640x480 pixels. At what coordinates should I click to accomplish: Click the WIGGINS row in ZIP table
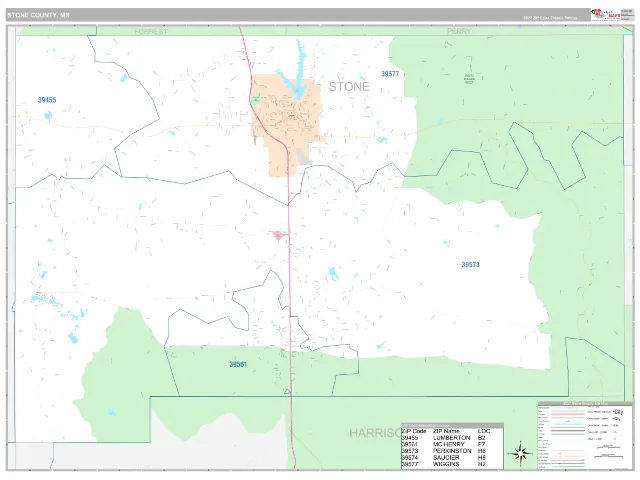[x=452, y=464]
